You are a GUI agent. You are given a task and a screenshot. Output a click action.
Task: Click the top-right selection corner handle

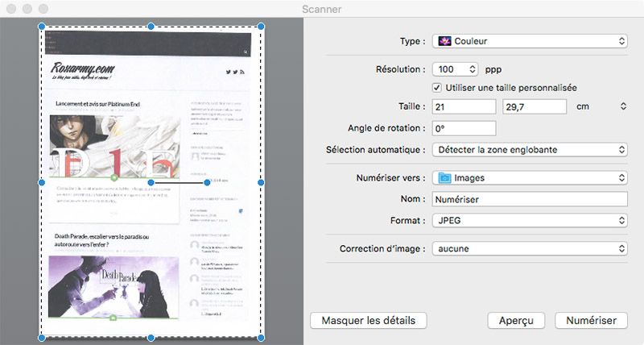261,27
